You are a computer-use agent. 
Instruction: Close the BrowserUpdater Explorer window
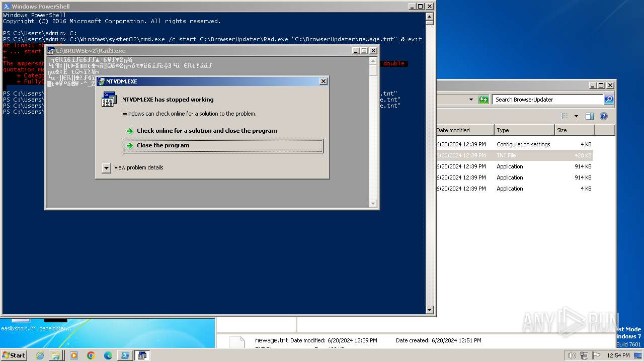[610, 85]
